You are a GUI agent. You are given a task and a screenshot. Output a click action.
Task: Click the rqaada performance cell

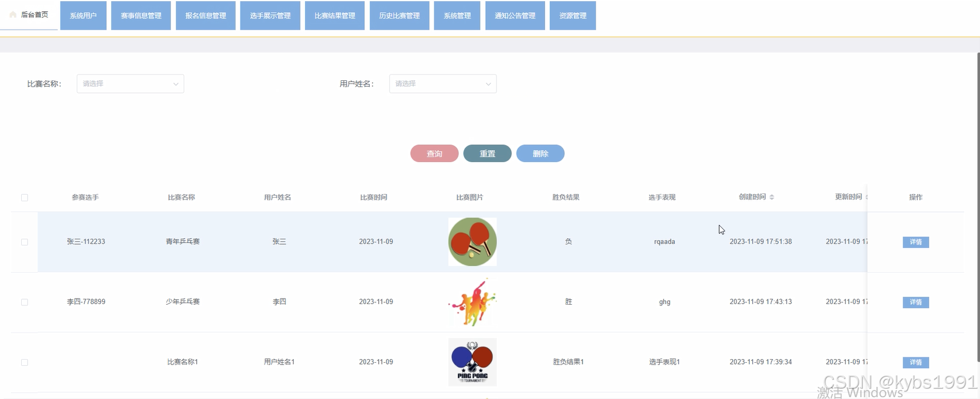[665, 241]
